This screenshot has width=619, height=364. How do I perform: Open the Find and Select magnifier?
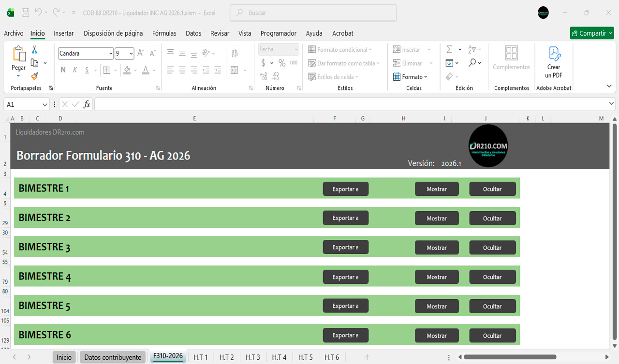472,63
